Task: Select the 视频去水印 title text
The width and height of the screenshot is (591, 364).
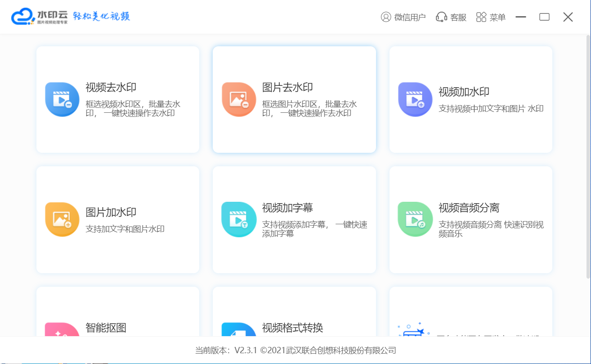Action: coord(111,88)
